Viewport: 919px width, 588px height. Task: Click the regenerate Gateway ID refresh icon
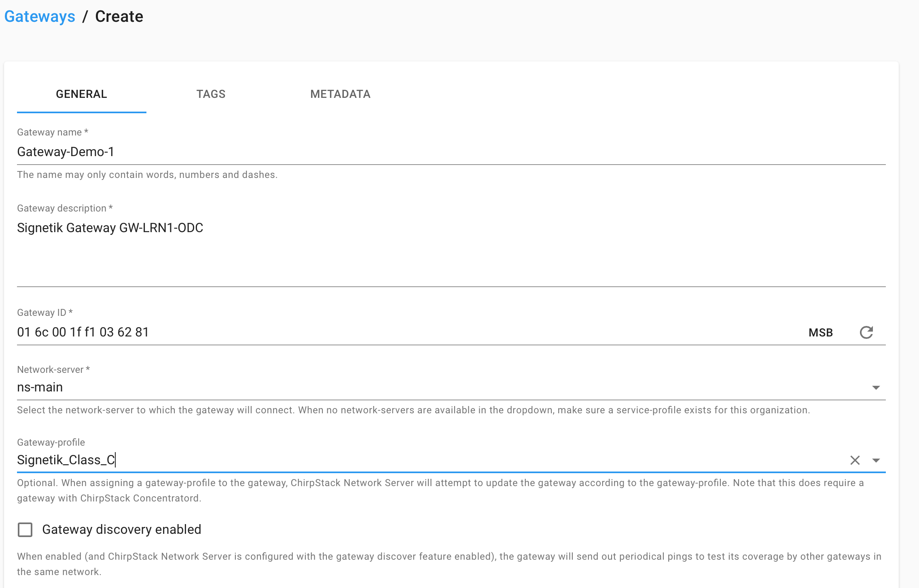point(866,332)
